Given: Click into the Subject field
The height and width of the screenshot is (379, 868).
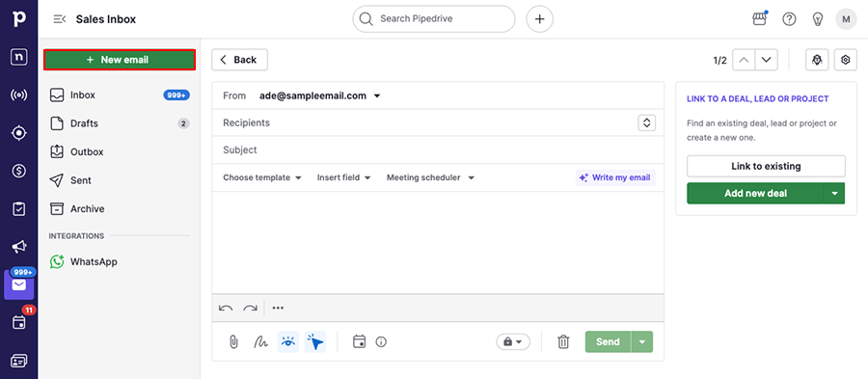Looking at the screenshot, I should pos(438,149).
